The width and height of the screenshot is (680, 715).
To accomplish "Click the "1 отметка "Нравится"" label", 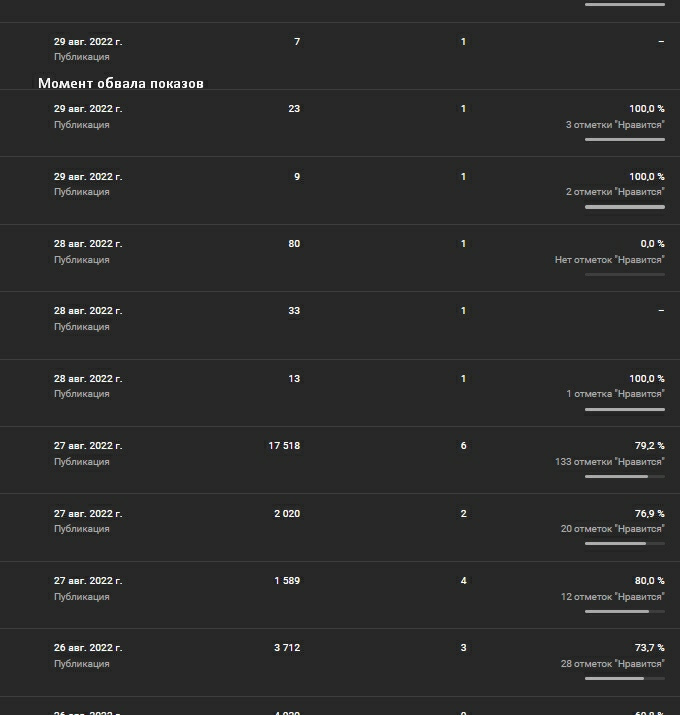I will click(615, 394).
